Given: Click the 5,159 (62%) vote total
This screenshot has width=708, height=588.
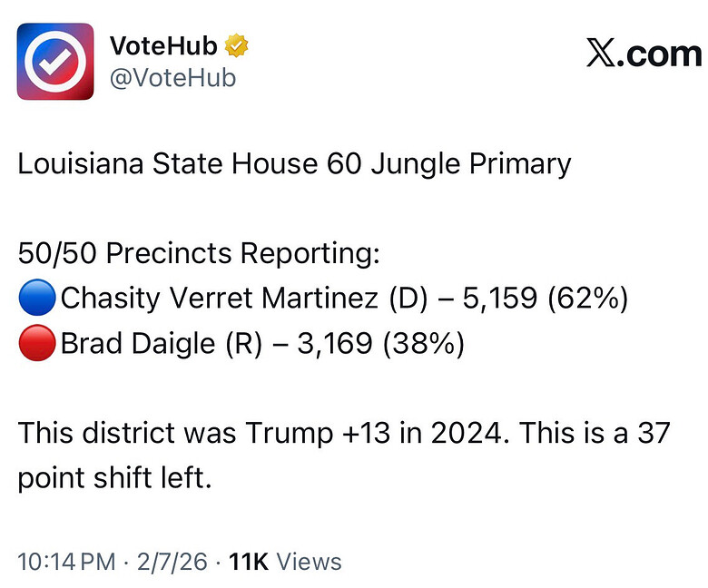Looking at the screenshot, I should tap(545, 299).
